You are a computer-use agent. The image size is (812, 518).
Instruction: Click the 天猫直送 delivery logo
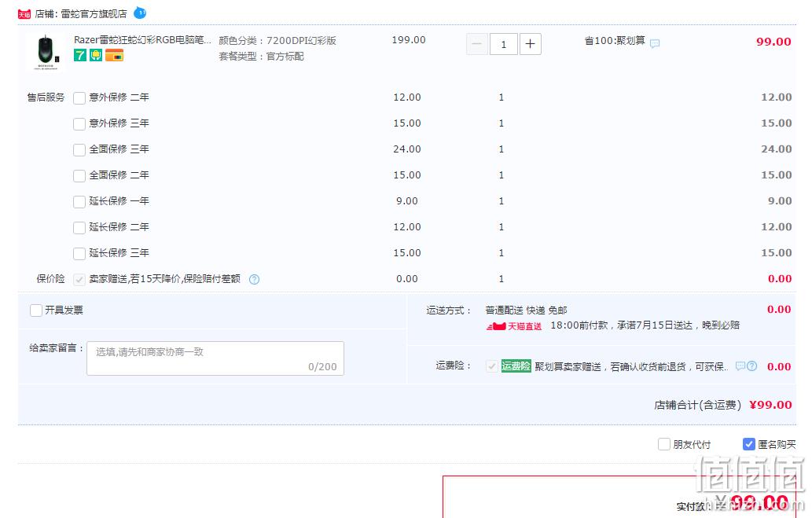click(514, 326)
